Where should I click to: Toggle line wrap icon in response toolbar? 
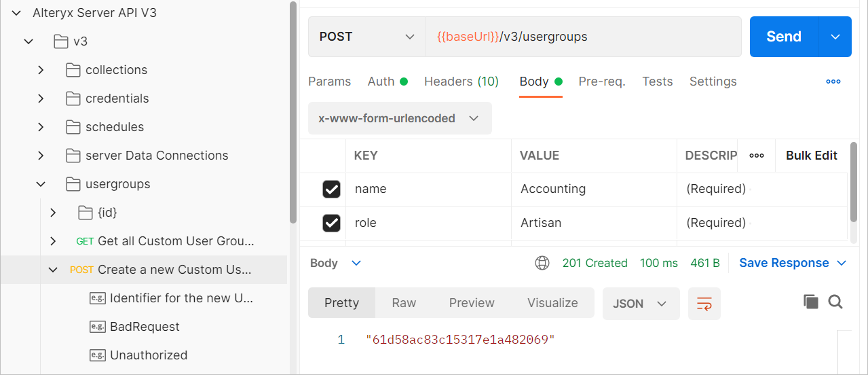click(704, 304)
